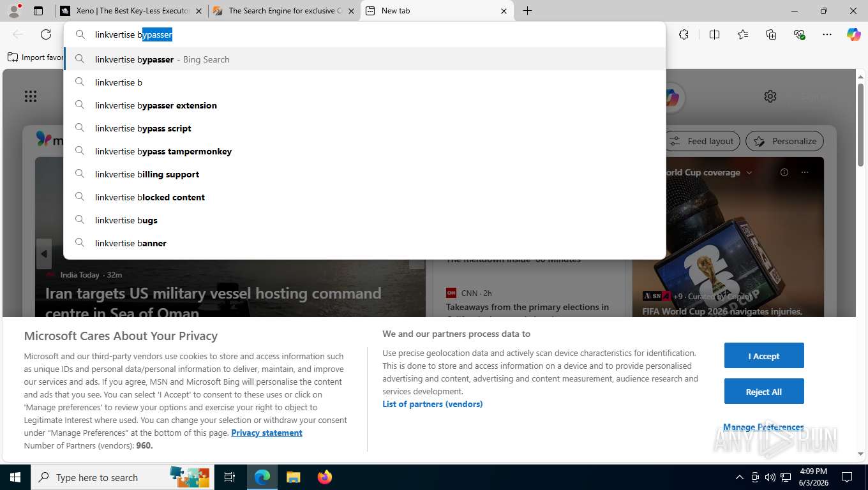Screen dimensions: 868x490
Task: Click the taskbar clock showing 4:09 PM
Action: [812, 477]
